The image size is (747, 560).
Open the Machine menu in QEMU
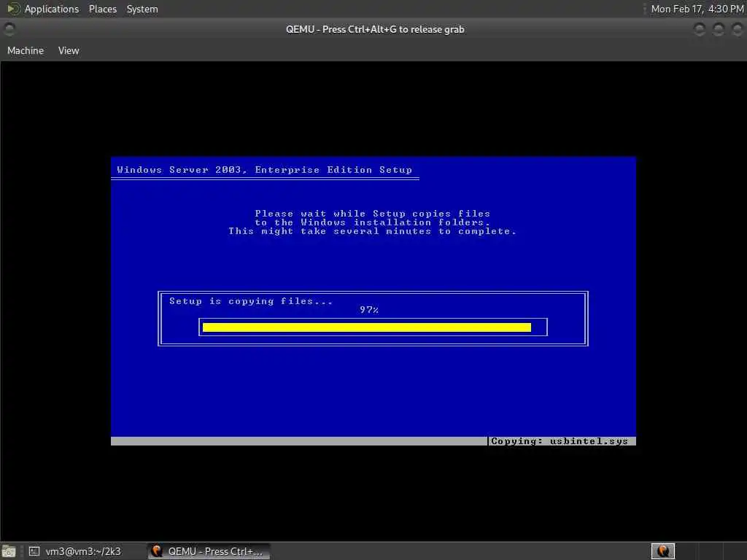click(26, 50)
